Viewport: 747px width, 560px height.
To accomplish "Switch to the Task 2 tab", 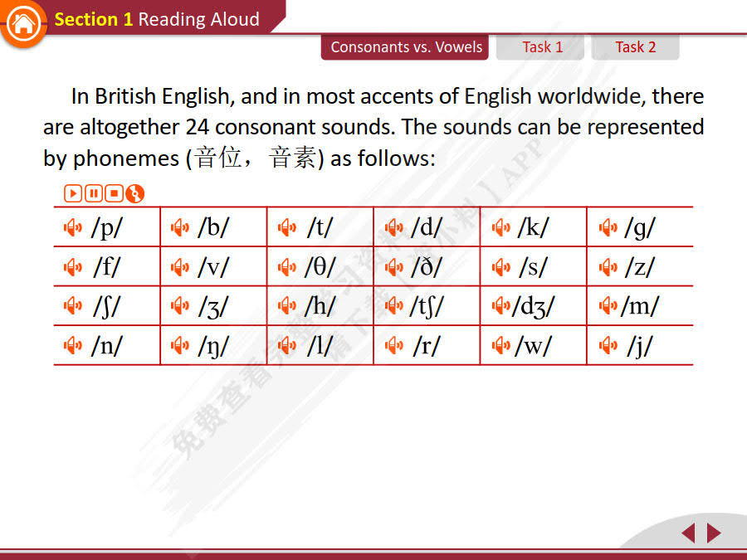I will point(635,47).
